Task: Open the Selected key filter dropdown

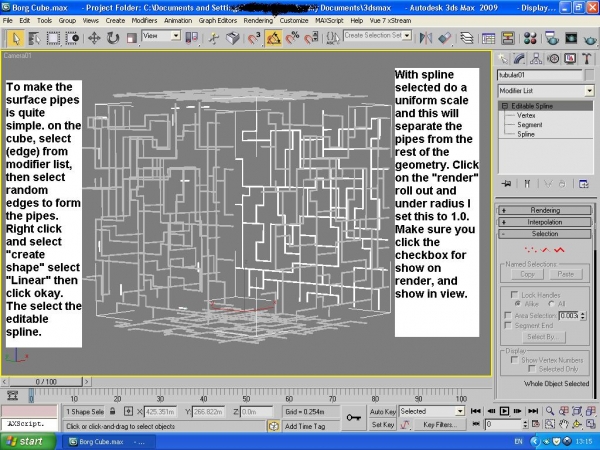Action: 460,411
